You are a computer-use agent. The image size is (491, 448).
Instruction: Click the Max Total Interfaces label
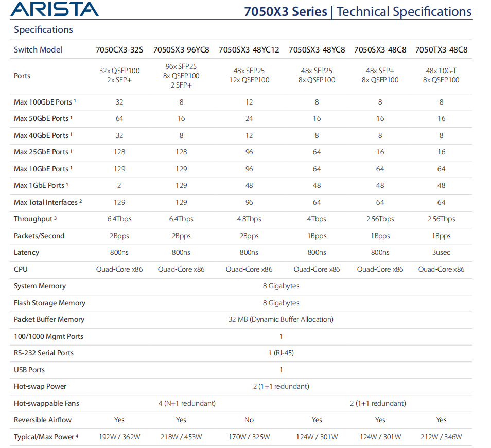tap(48, 203)
